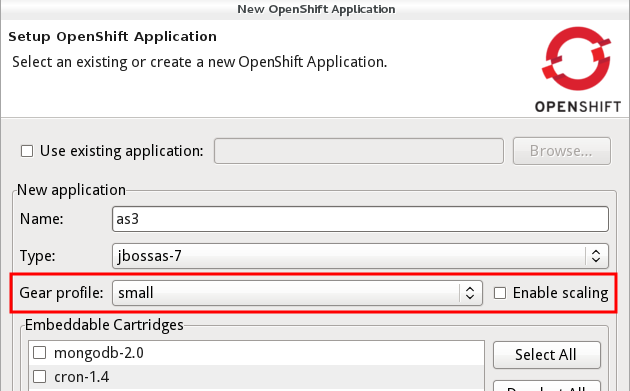The image size is (630, 391).
Task: Click the Name field containing as3
Action: tap(360, 219)
